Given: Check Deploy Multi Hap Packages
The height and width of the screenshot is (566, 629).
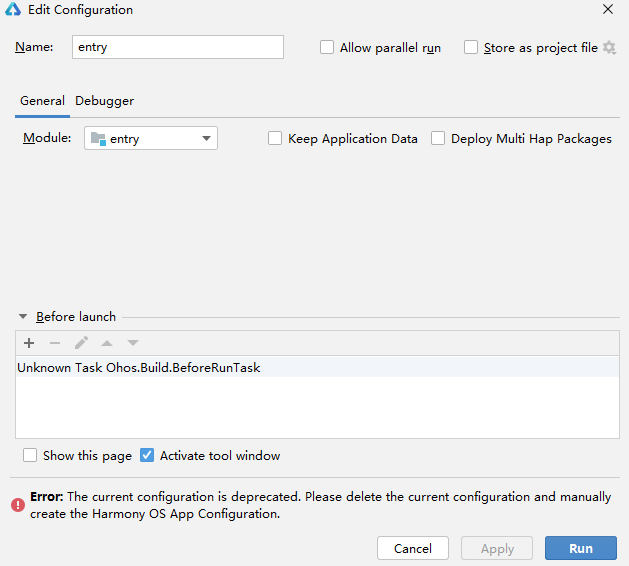Looking at the screenshot, I should [x=438, y=138].
